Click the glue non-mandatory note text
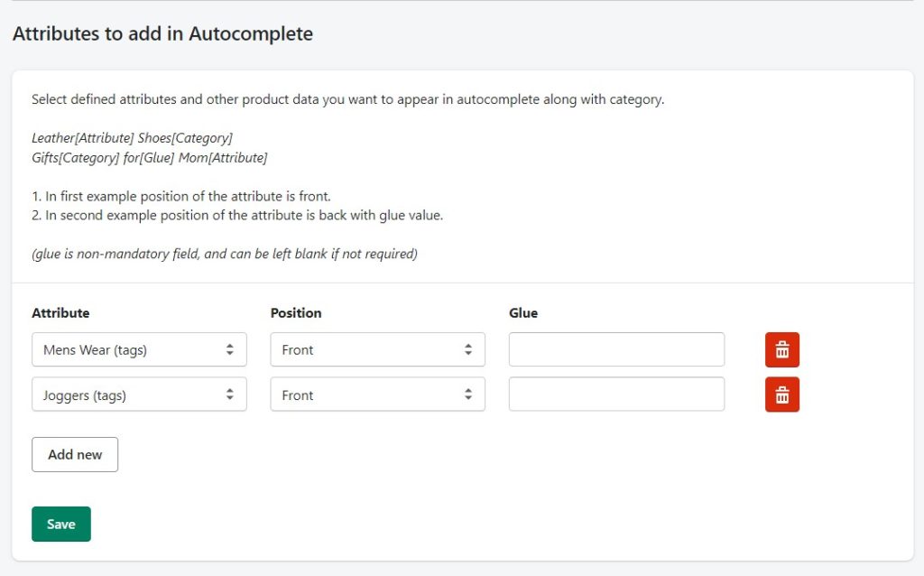 [225, 254]
